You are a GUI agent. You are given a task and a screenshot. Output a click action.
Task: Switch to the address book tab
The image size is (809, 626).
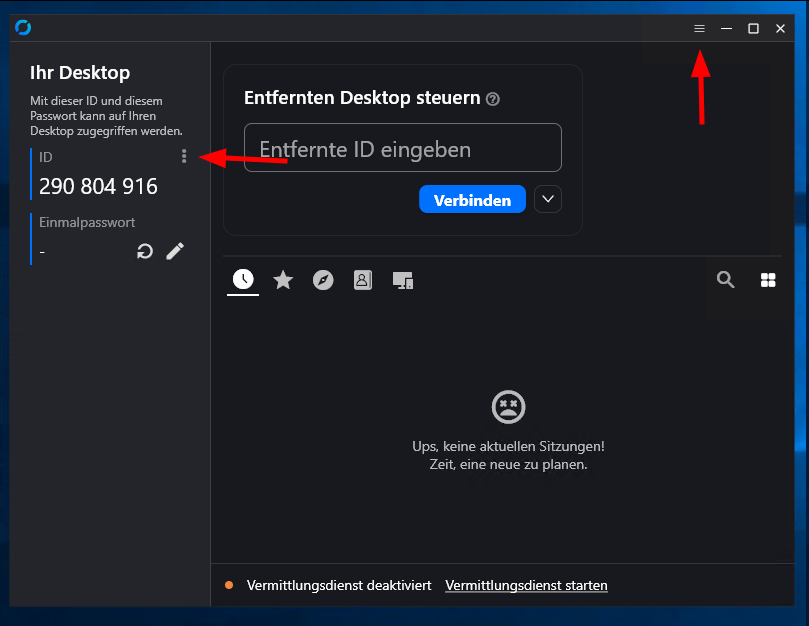pyautogui.click(x=363, y=280)
